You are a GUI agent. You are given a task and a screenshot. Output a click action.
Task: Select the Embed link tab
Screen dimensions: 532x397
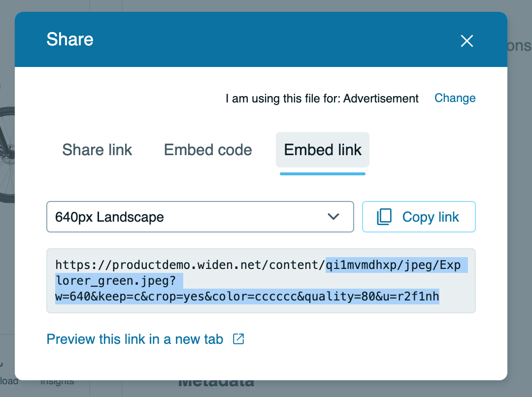click(323, 150)
